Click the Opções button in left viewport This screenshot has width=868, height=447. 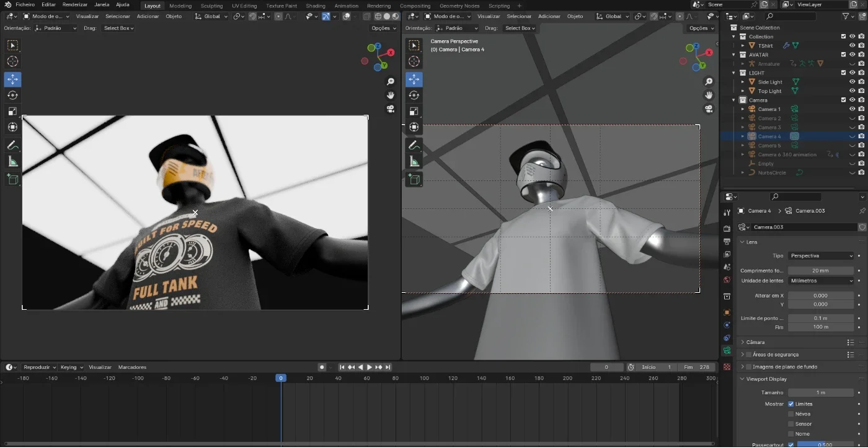(383, 28)
